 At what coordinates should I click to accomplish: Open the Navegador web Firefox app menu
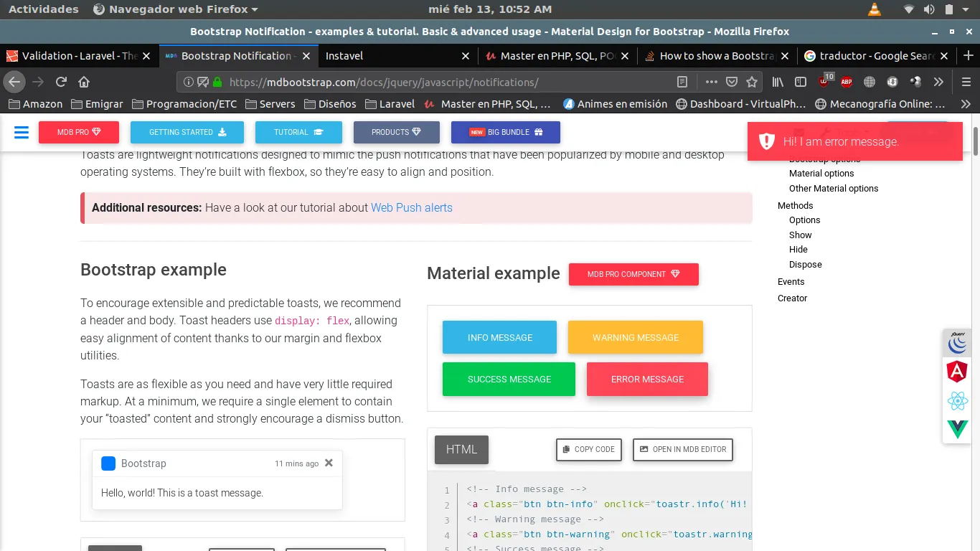[176, 9]
